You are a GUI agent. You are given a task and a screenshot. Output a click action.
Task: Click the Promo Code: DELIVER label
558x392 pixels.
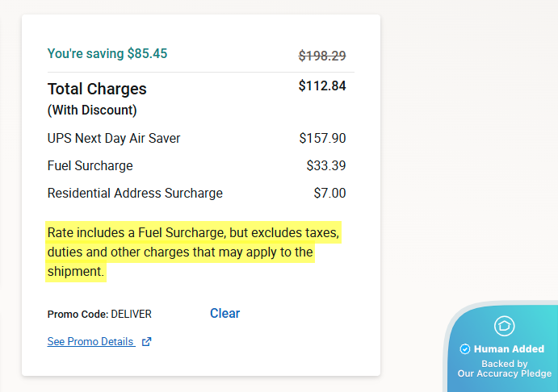click(x=99, y=315)
